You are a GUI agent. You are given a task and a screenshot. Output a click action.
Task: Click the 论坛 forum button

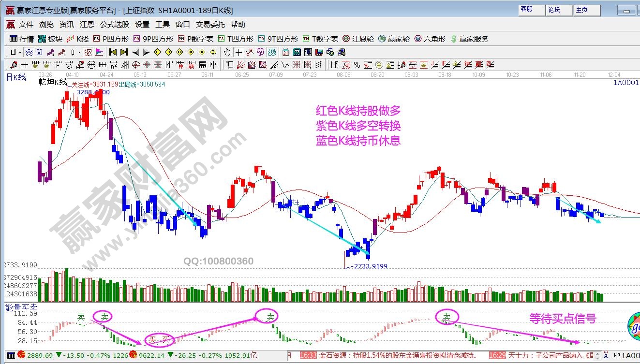[x=558, y=10]
